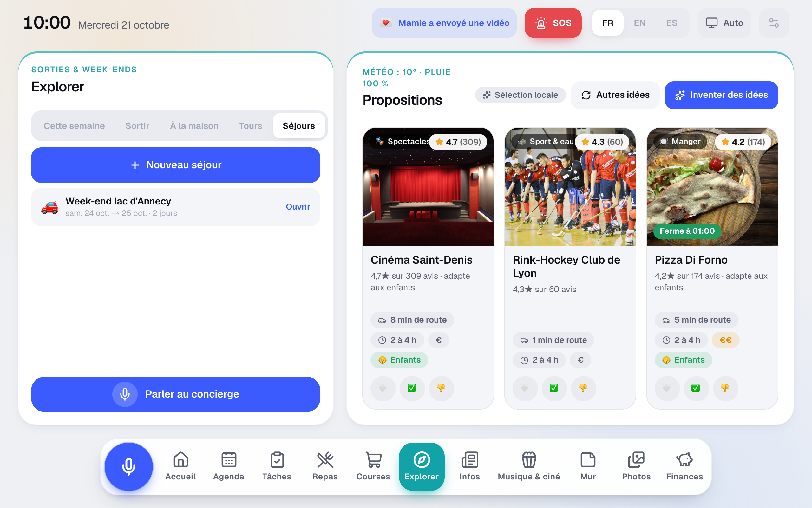The image size is (812, 508).
Task: Click Parler au concierge
Action: (175, 394)
